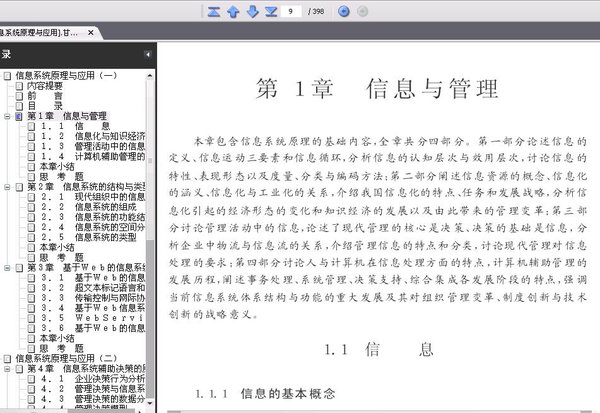
Task: Collapse 第3章 tree node
Action: click(7, 268)
